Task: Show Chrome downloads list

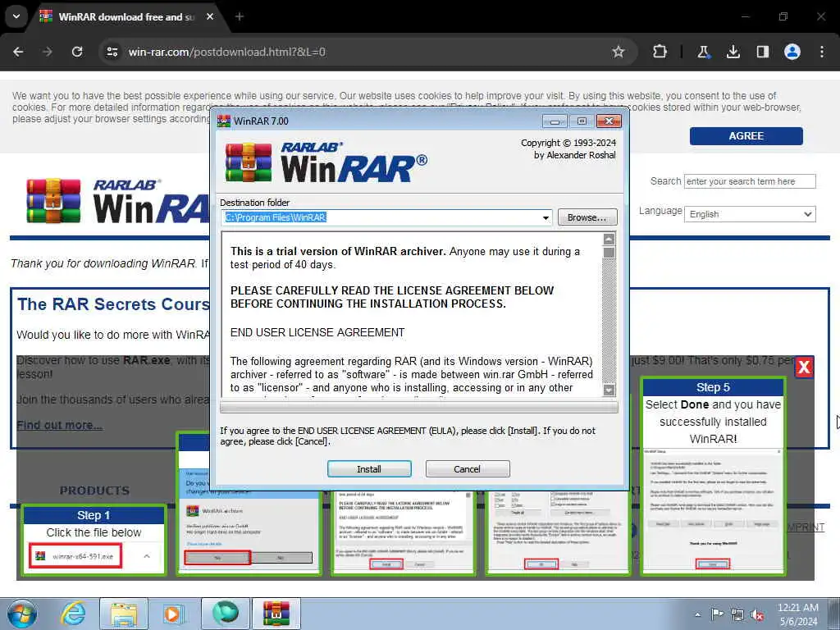Action: (x=733, y=52)
